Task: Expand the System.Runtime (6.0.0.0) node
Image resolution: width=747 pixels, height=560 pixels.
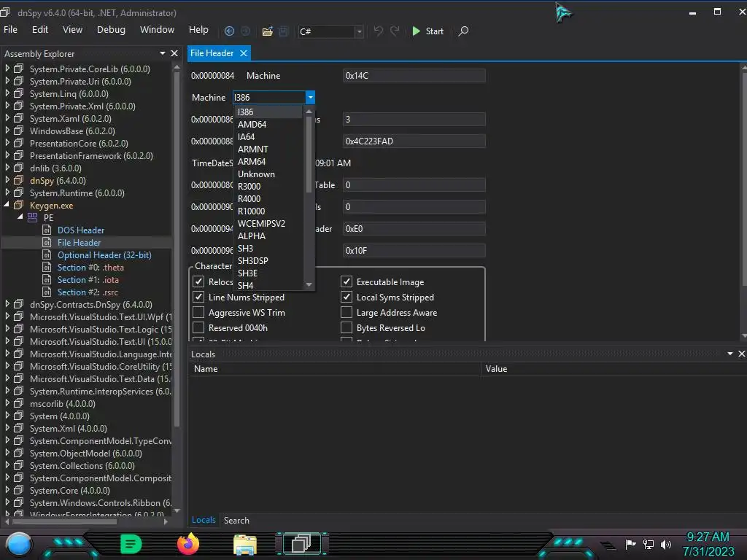Action: point(7,192)
